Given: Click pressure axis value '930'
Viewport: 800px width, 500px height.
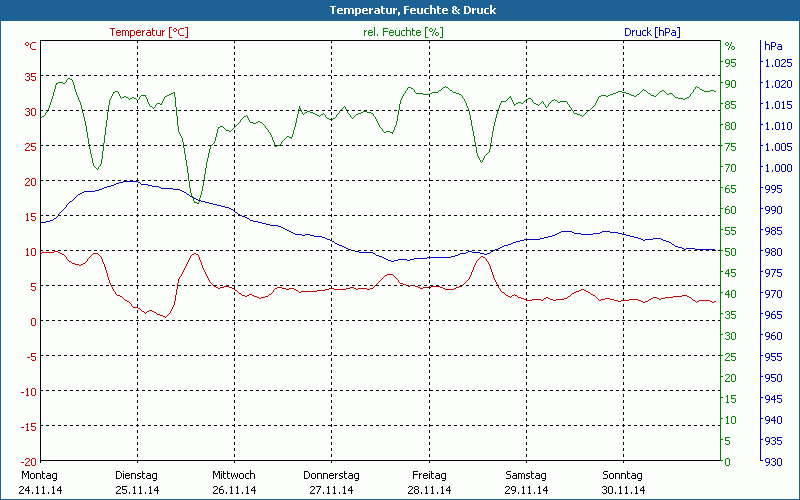Looking at the screenshot, I should pos(773,462).
